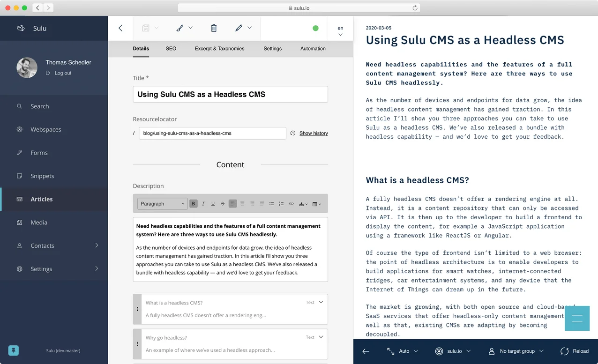
Task: Toggle left text alignment in the editor
Action: tap(232, 204)
